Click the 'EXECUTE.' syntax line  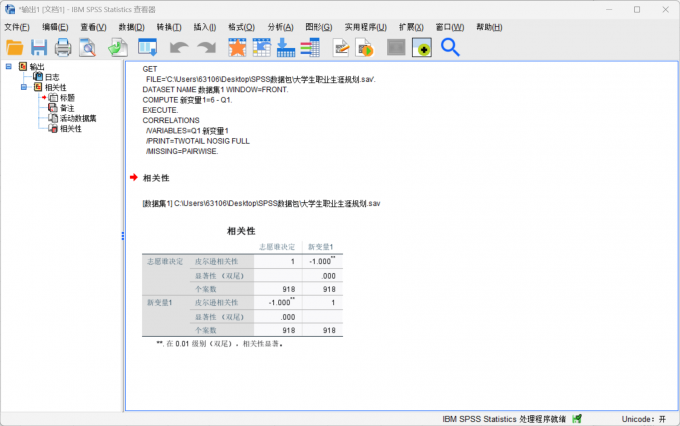[160, 110]
